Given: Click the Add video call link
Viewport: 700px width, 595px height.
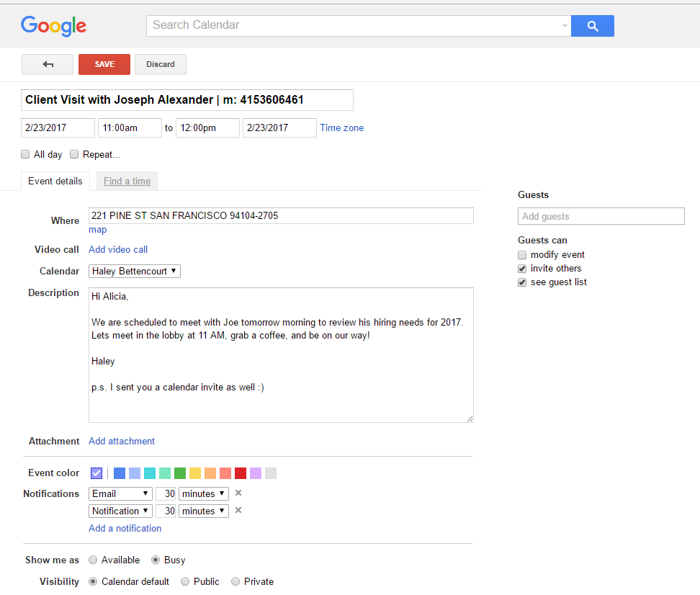Looking at the screenshot, I should point(118,249).
